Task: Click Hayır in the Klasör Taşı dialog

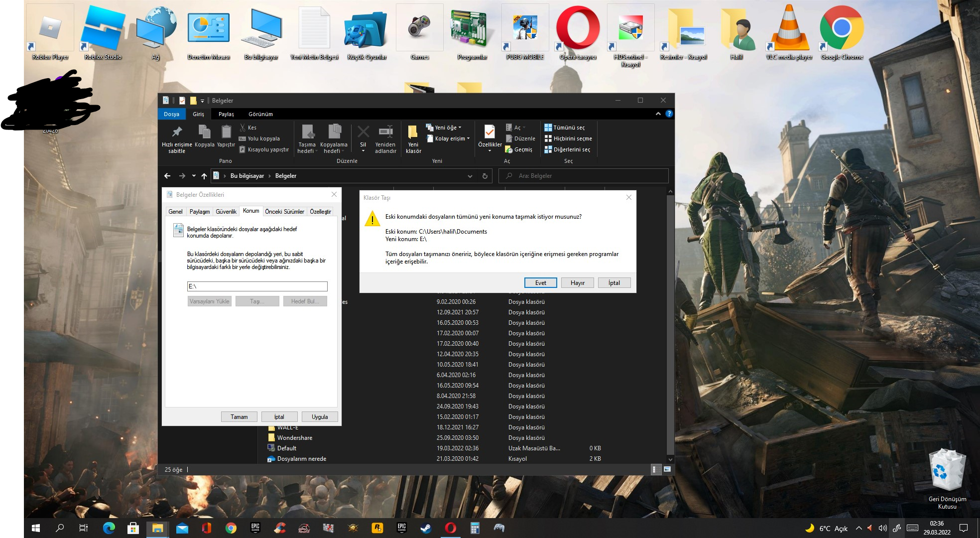Action: 578,283
